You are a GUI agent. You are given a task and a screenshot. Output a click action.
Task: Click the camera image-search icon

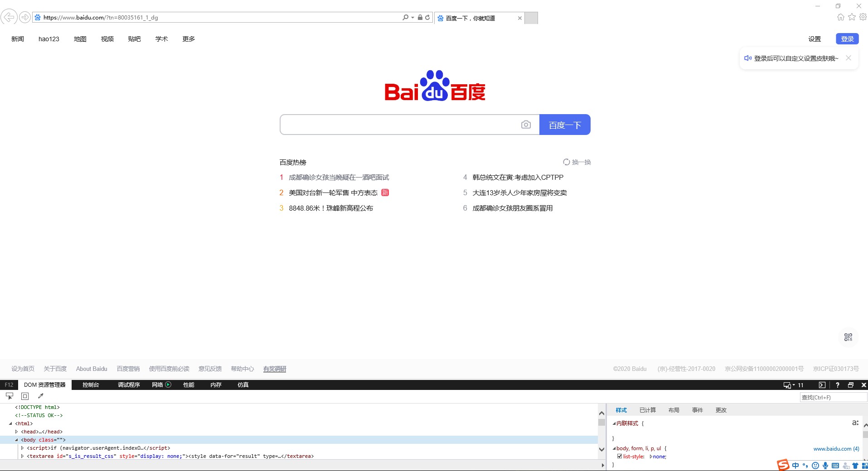point(526,125)
